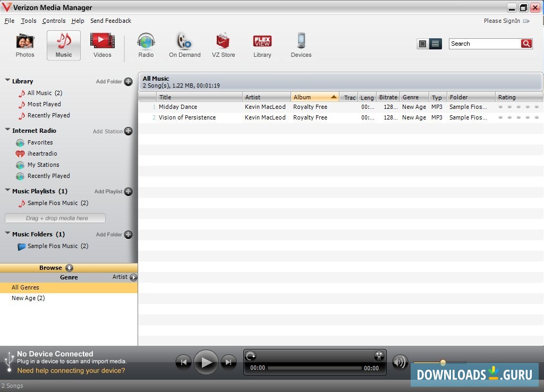Screen dimensions: 544x392
Task: Play the selected track
Action: [206, 362]
